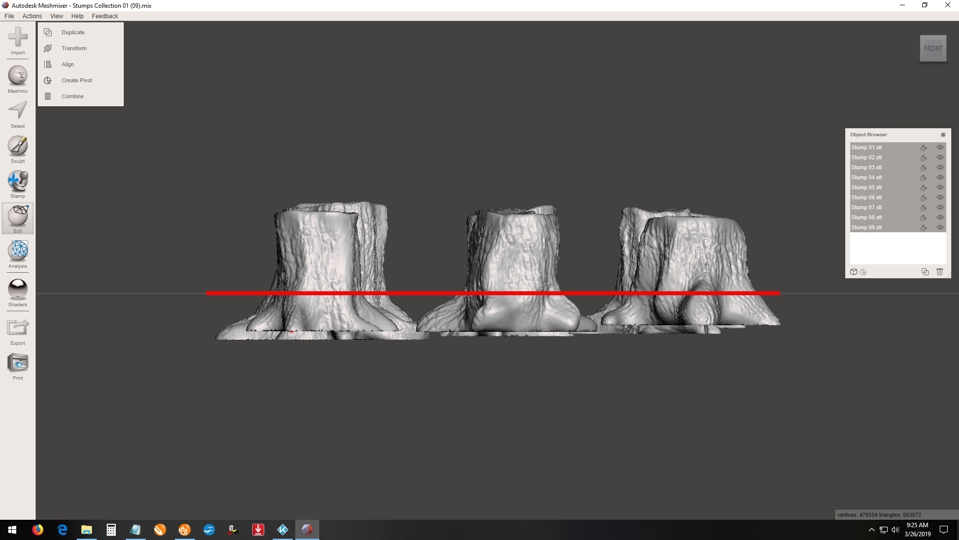959x540 pixels.
Task: Select Stump 09.stl in Object Browser
Action: (x=867, y=227)
